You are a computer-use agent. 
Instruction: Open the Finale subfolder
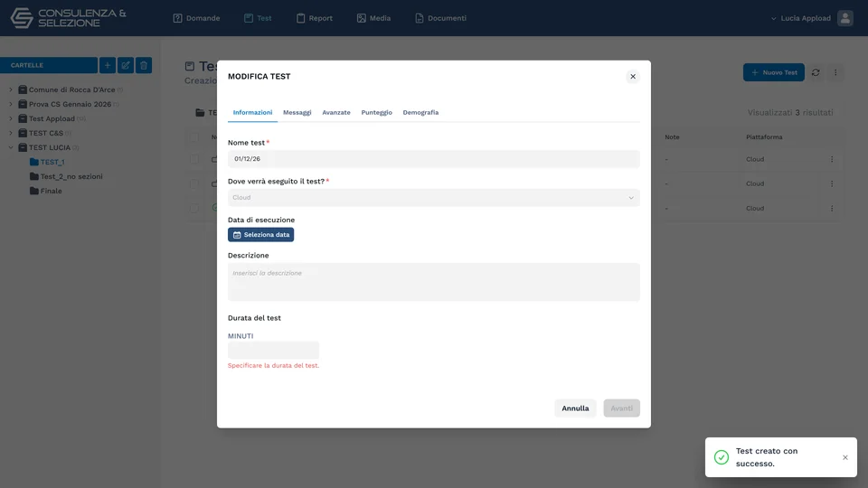(45, 191)
